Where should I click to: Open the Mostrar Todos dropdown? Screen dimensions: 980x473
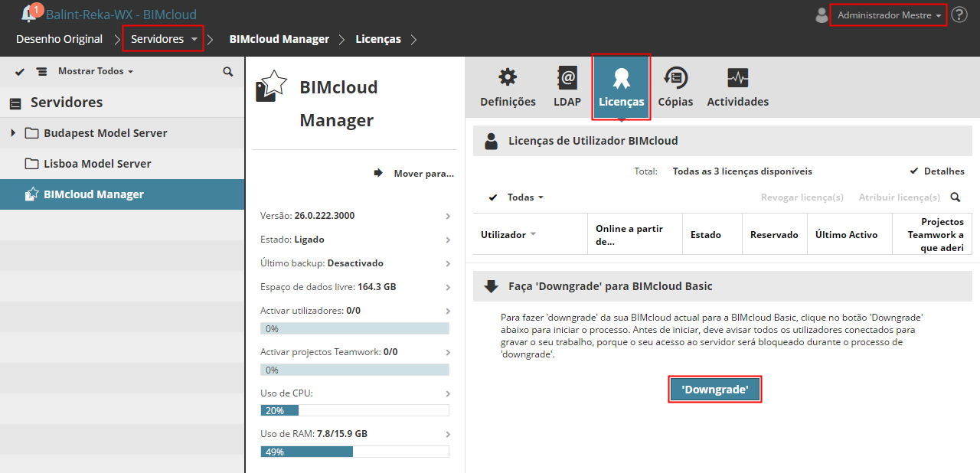pyautogui.click(x=96, y=71)
